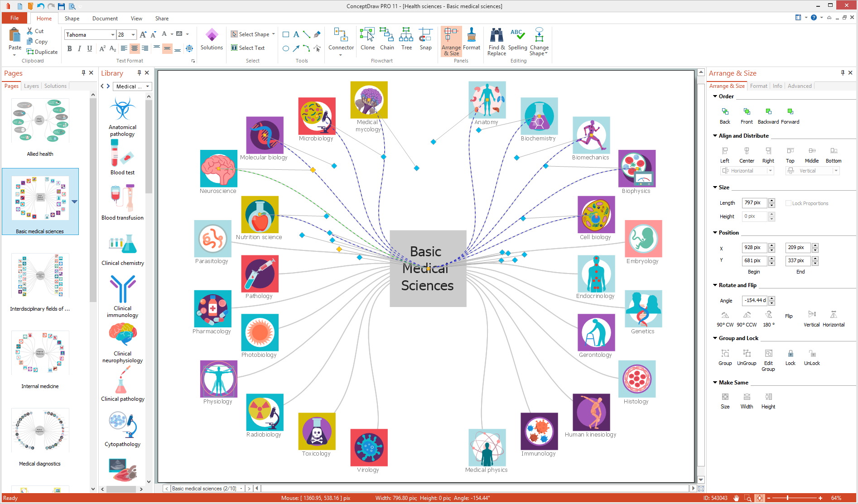858x504 pixels.
Task: Lock the selected shape
Action: coord(790,357)
